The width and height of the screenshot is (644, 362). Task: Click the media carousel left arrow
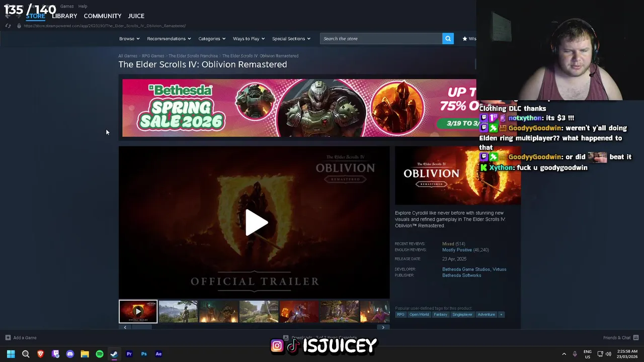(125, 327)
